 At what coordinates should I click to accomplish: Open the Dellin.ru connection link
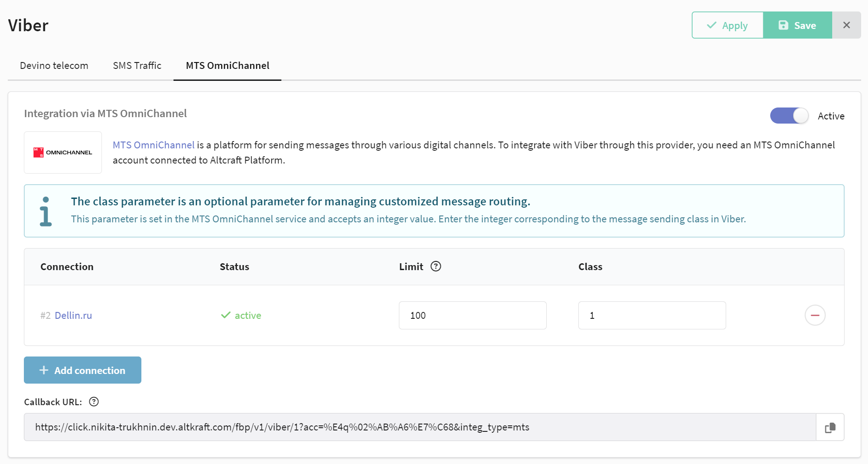click(x=73, y=316)
